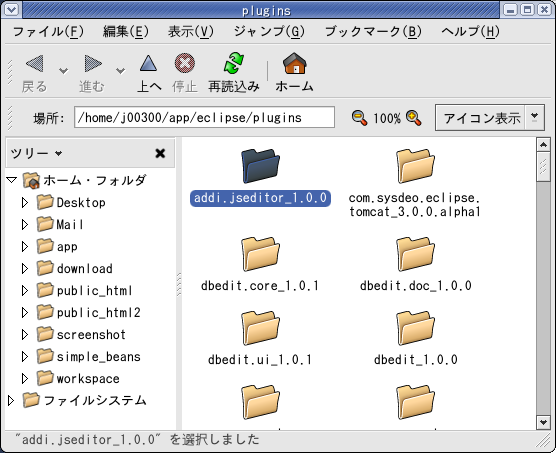Zoom out with the minus magnifier icon
556x453 pixels.
coord(359,118)
